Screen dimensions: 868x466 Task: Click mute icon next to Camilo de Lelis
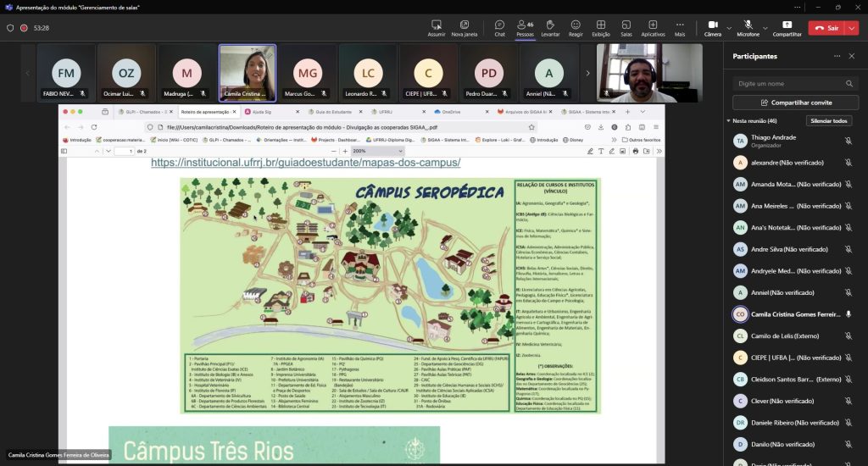[x=848, y=336]
